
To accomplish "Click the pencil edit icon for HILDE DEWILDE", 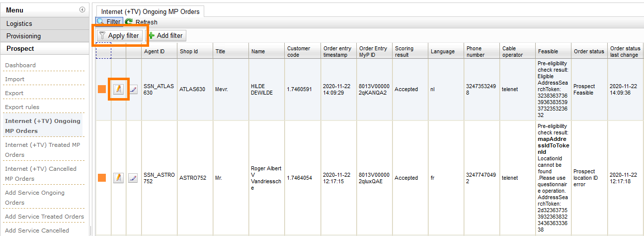I will 118,89.
